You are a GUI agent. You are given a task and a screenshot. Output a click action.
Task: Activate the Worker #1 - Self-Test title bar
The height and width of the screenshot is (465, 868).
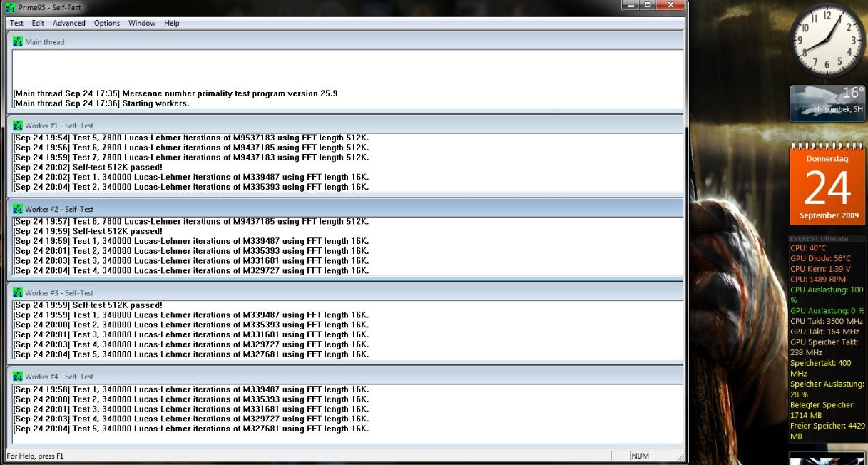(345, 125)
